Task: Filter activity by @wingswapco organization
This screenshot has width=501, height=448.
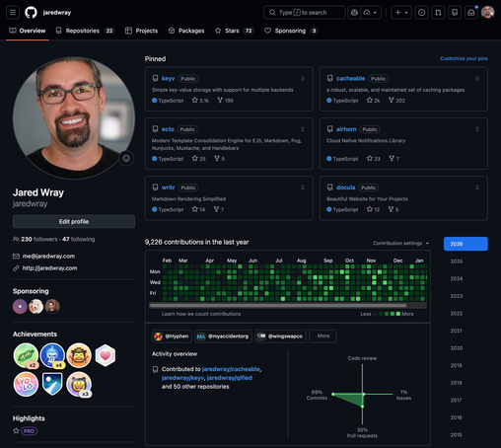Action: [x=280, y=336]
